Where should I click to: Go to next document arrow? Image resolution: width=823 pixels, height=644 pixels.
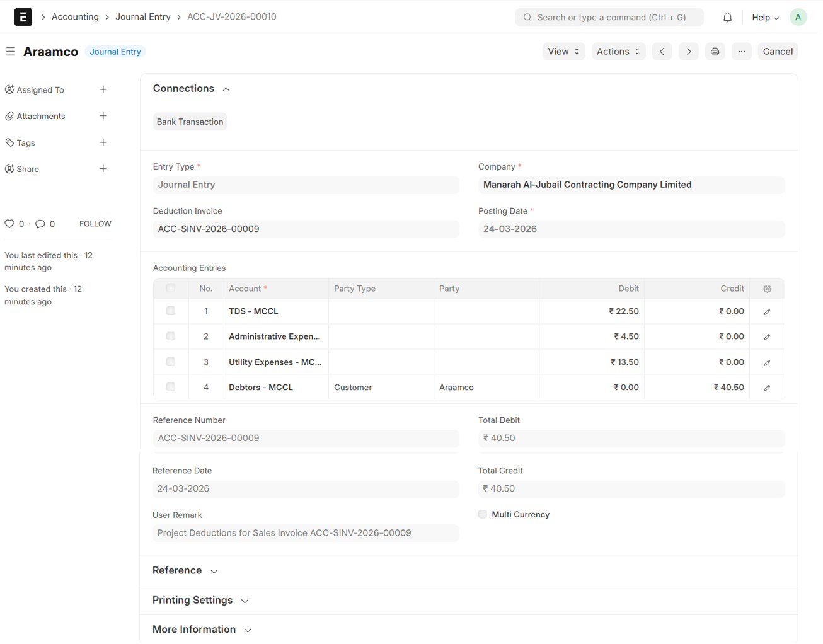click(688, 52)
